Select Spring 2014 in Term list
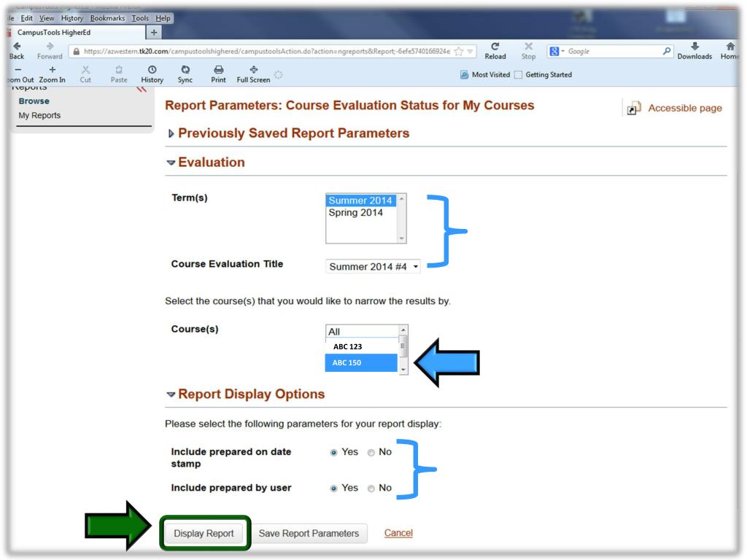 coord(356,213)
